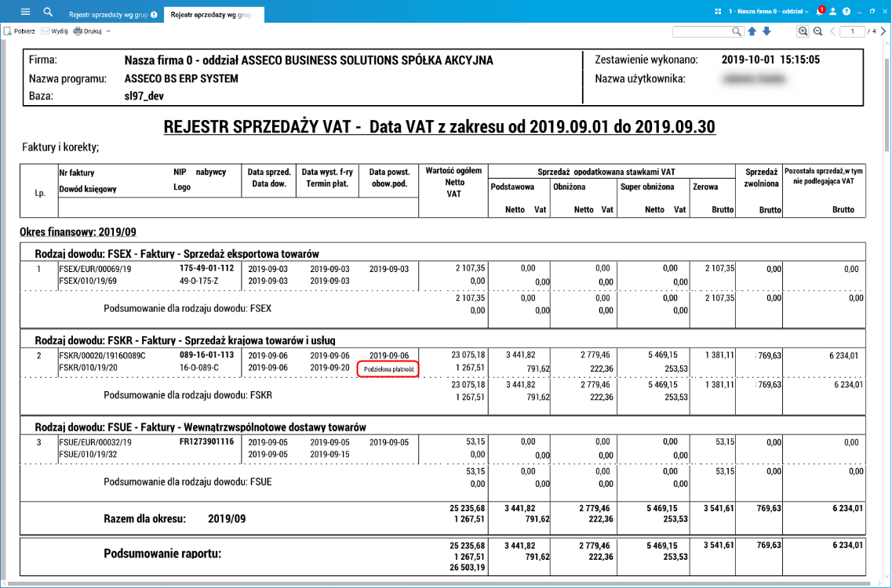Click logo code 49-O-175-Z

[198, 281]
